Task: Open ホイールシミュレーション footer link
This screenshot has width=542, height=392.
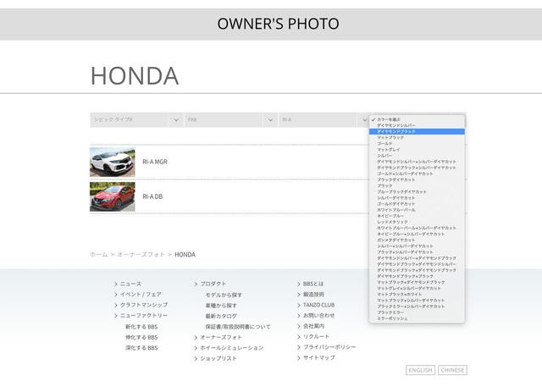Action: (x=232, y=348)
